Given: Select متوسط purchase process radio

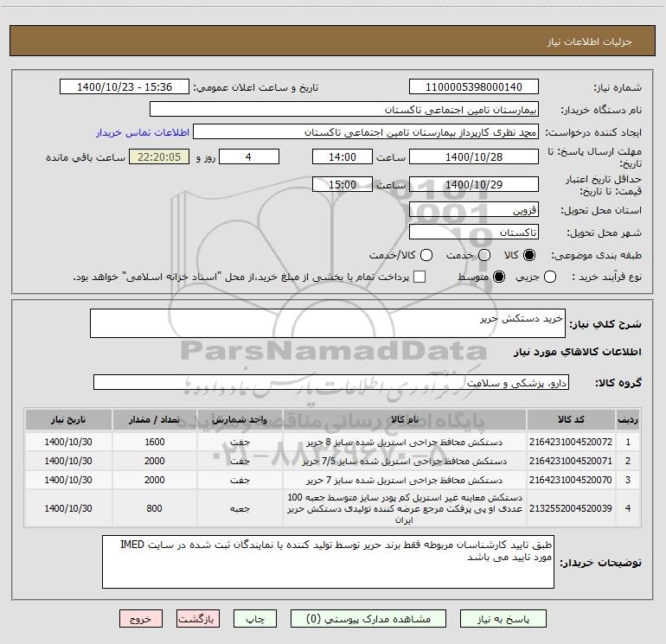Looking at the screenshot, I should click(x=499, y=277).
